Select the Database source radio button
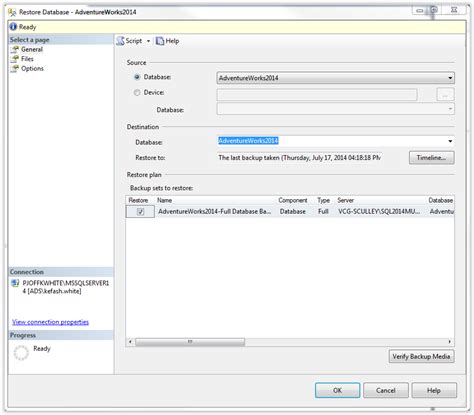The height and width of the screenshot is (415, 474). (137, 77)
